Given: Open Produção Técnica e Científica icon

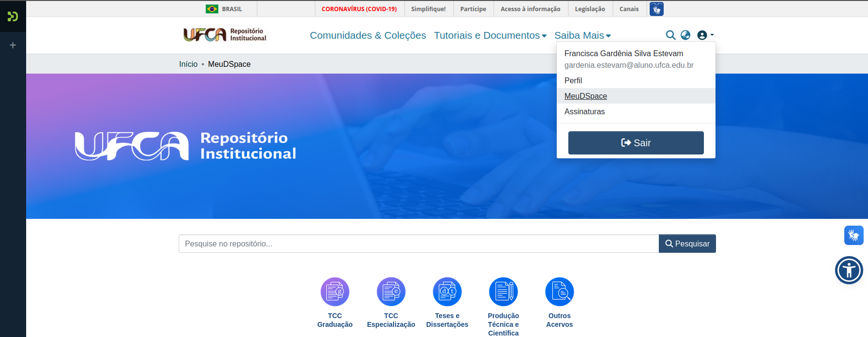Looking at the screenshot, I should 503,291.
